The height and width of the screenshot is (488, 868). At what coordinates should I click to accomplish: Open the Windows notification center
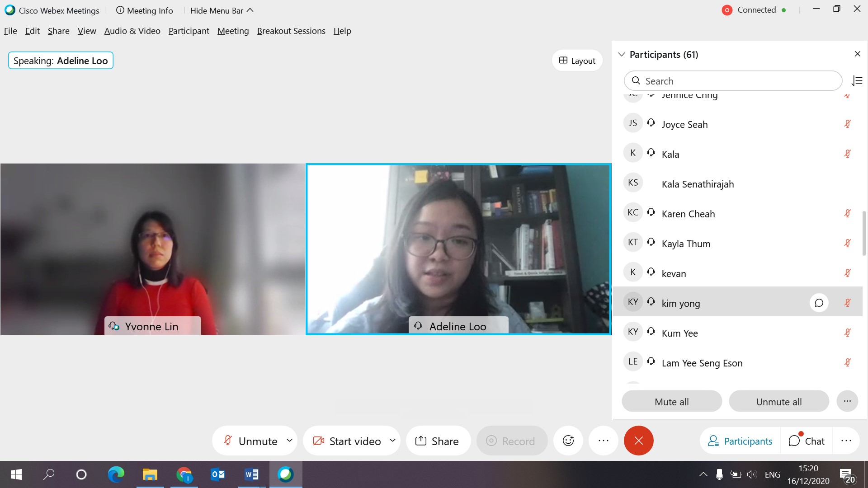847,475
